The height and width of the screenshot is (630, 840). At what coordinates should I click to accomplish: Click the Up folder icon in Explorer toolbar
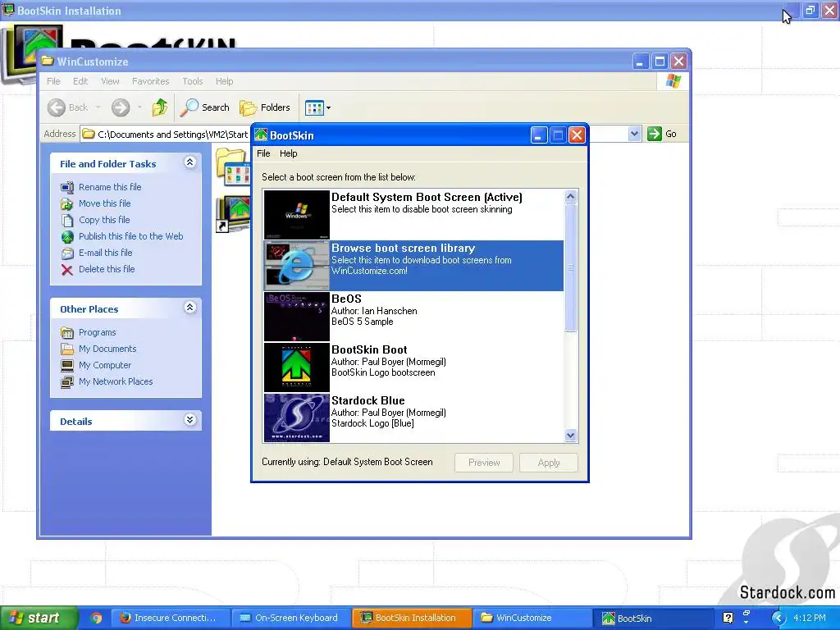(160, 107)
